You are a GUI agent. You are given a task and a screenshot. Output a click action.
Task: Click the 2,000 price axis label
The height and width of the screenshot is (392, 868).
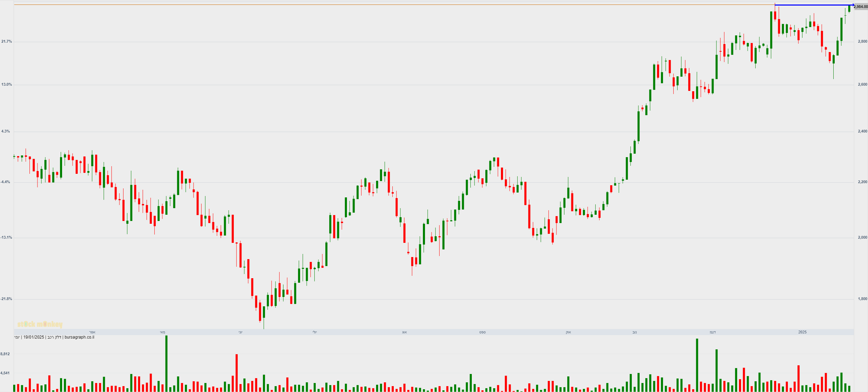pyautogui.click(x=862, y=238)
